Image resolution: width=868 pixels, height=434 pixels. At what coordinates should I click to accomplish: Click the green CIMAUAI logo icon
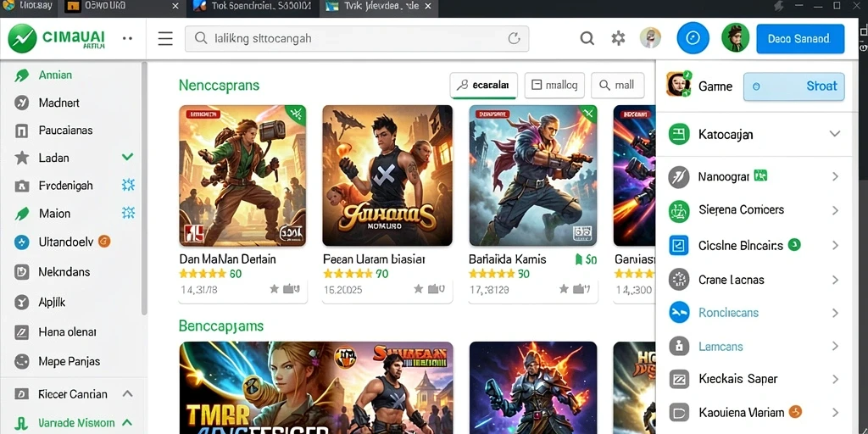[23, 38]
